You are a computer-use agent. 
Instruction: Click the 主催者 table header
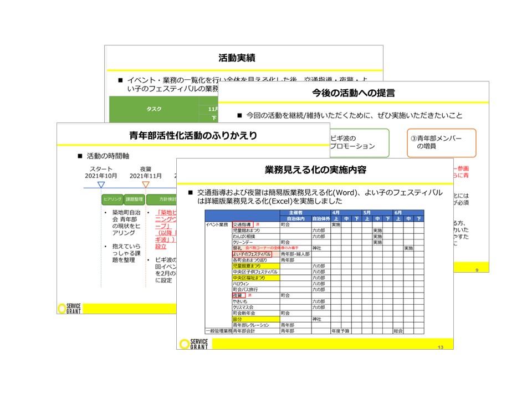point(296,213)
